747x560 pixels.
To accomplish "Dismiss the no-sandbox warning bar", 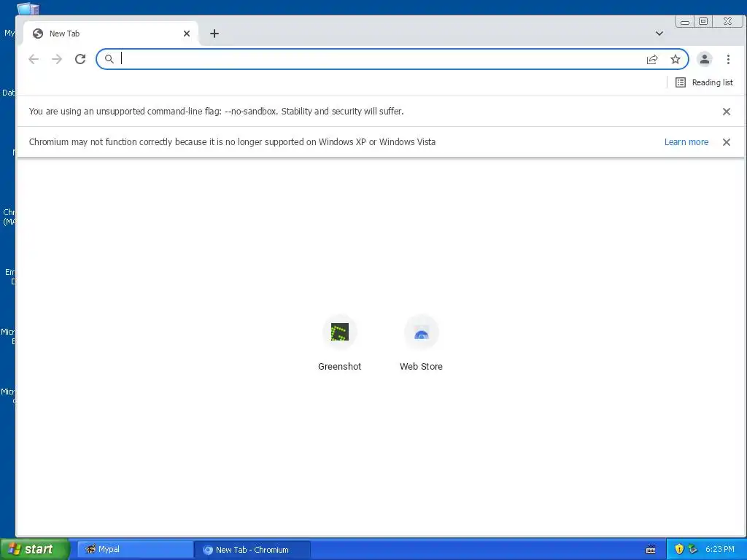I will coord(727,112).
